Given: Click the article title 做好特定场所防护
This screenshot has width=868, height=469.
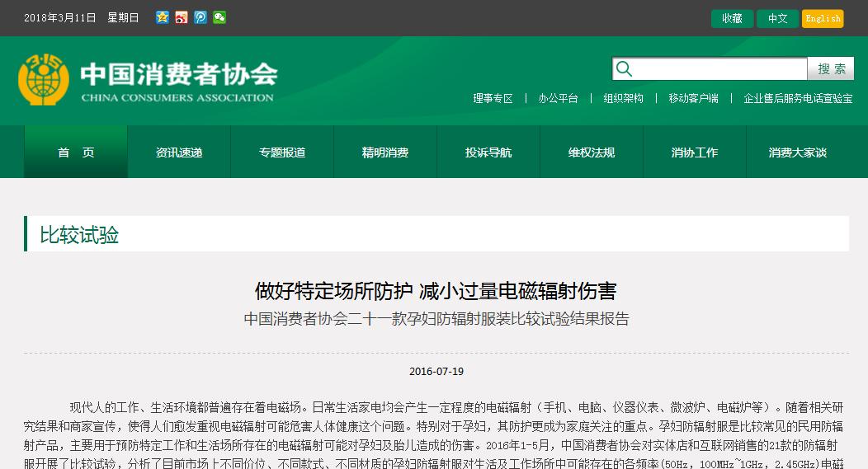Looking at the screenshot, I should click(436, 291).
